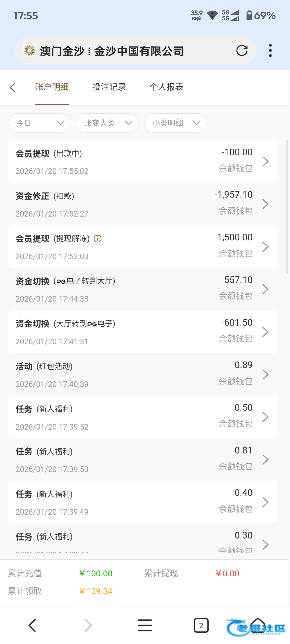Go back with the browser back arrow

[32, 625]
